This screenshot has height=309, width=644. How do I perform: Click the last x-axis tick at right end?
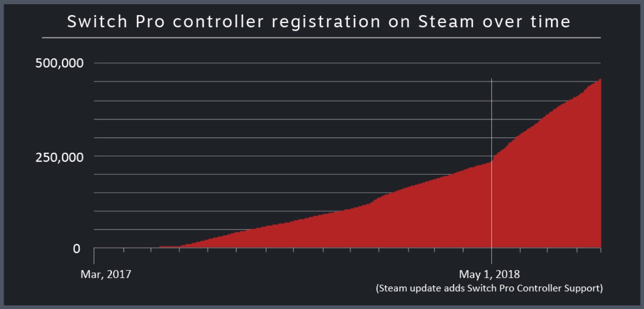[601, 250]
